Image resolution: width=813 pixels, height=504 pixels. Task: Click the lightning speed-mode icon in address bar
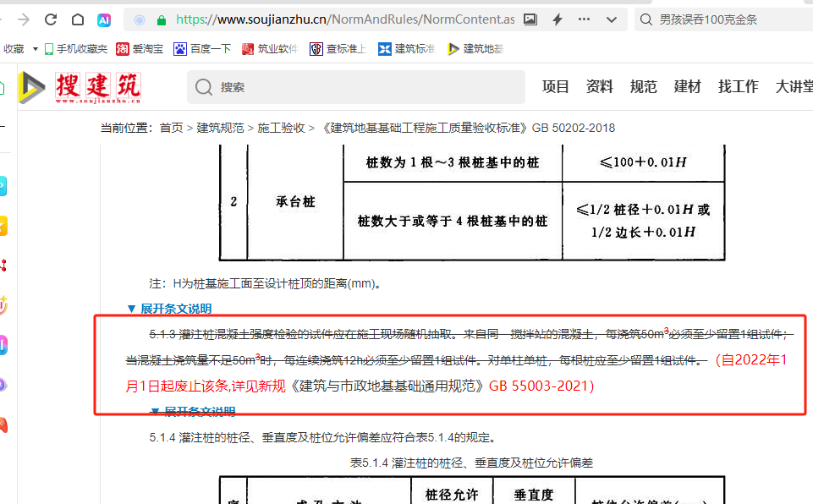point(558,19)
